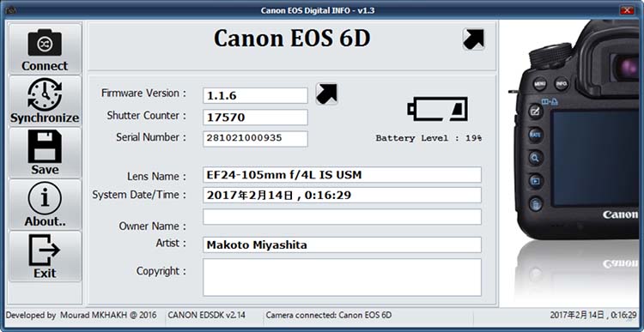Click the Canon EOS 6D heading

292,39
